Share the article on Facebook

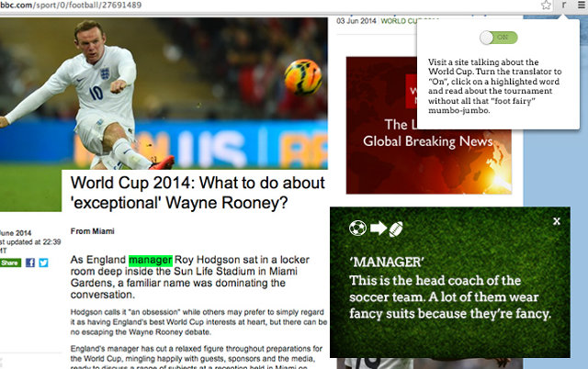point(30,263)
